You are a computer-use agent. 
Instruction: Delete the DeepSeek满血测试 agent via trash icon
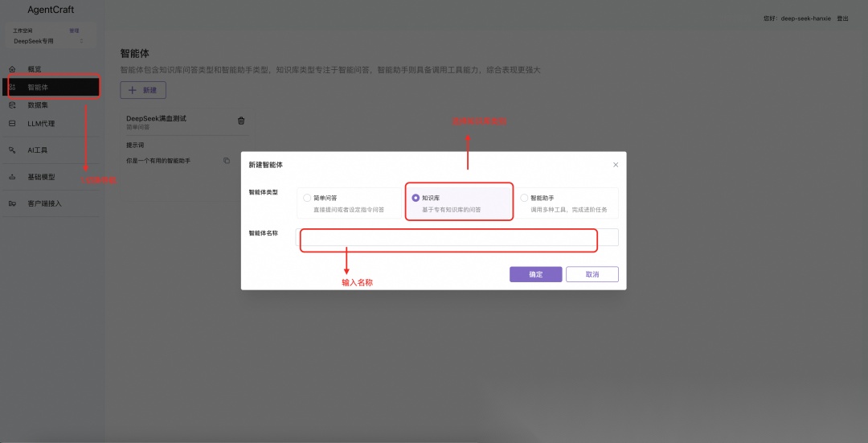241,121
